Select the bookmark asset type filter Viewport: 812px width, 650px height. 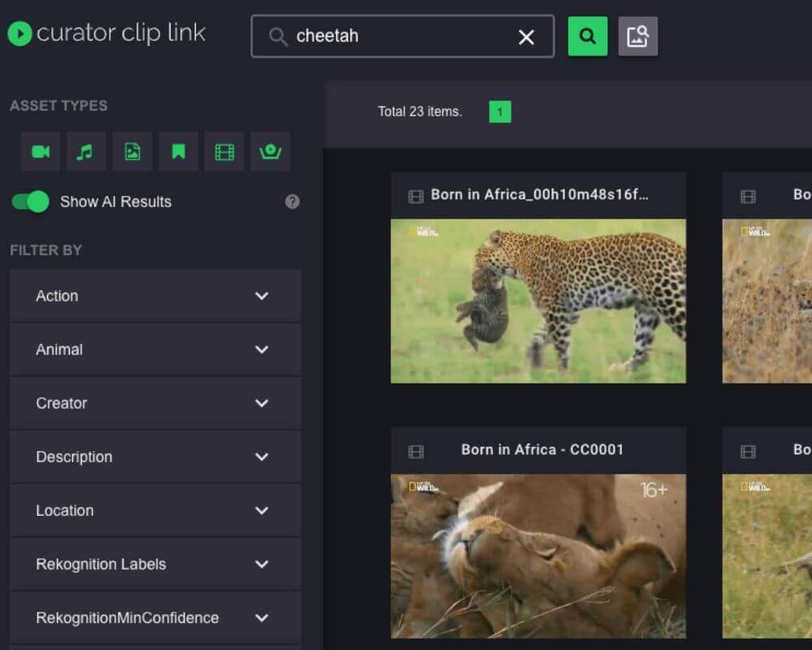178,151
